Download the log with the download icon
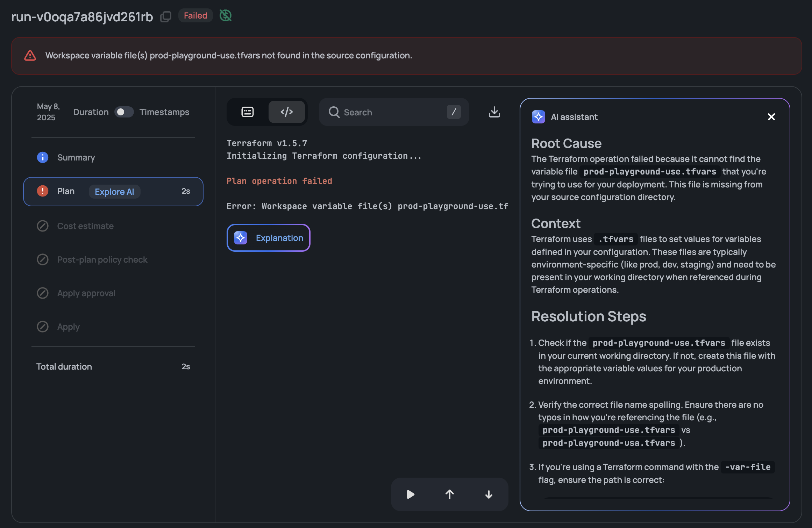This screenshot has height=528, width=812. 494,112
